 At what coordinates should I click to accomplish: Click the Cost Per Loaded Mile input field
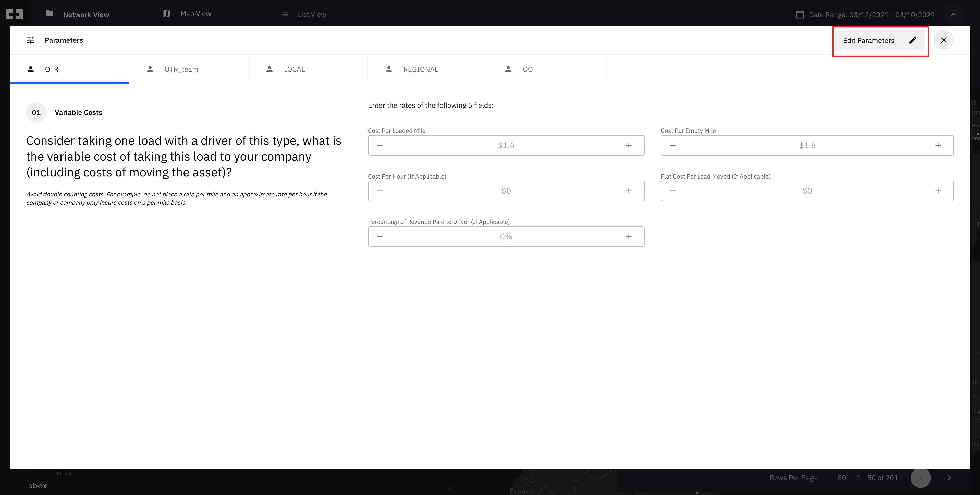[506, 145]
